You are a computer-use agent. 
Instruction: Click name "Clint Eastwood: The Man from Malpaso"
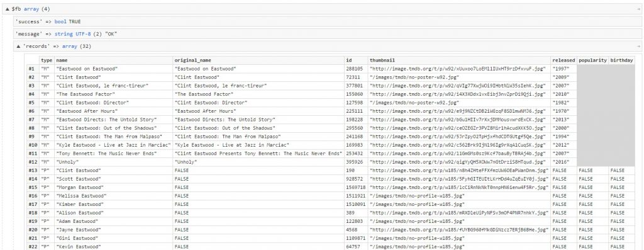(x=113, y=137)
